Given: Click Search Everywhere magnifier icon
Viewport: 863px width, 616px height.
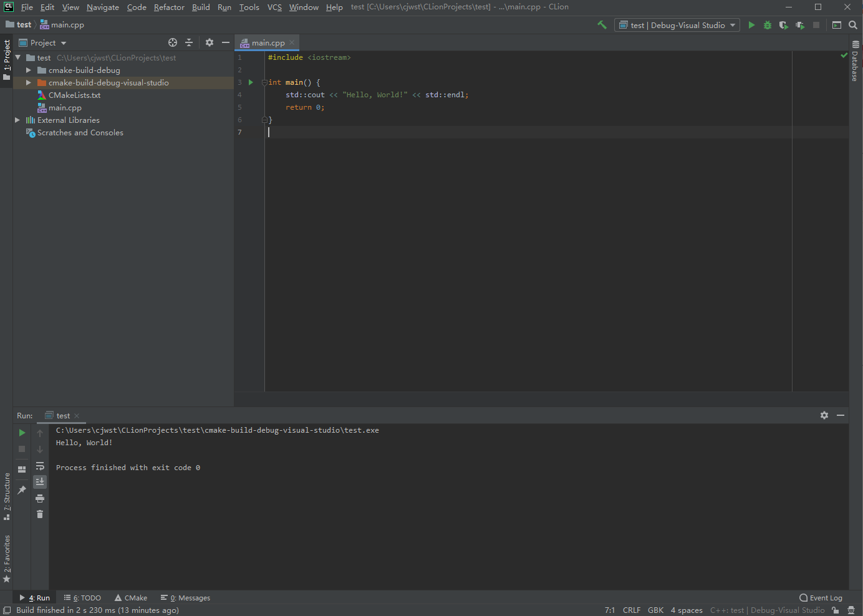Looking at the screenshot, I should (853, 25).
